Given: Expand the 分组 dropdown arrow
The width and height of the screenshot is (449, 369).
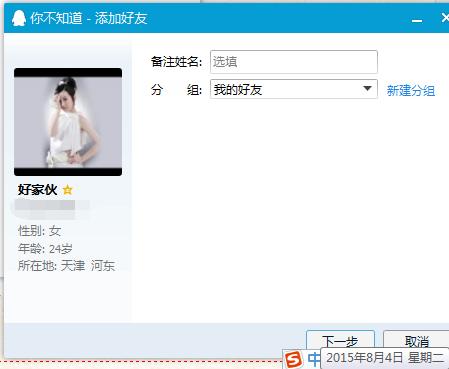Looking at the screenshot, I should 367,89.
